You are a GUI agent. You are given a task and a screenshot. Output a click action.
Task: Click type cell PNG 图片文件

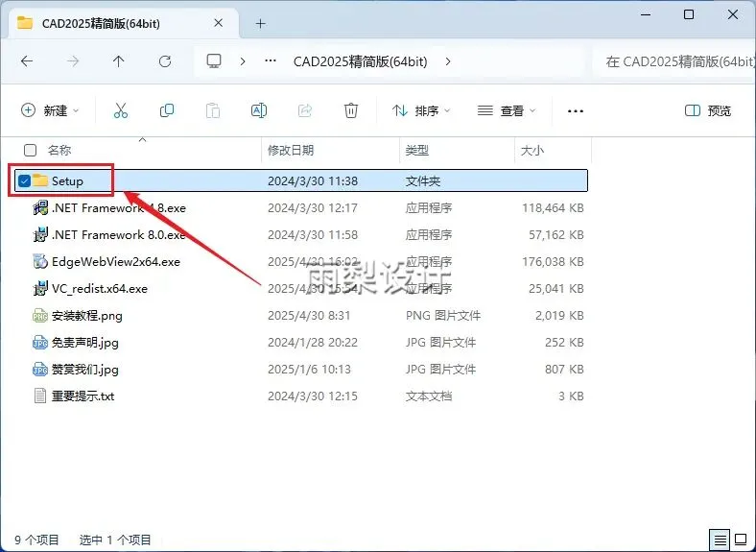443,316
